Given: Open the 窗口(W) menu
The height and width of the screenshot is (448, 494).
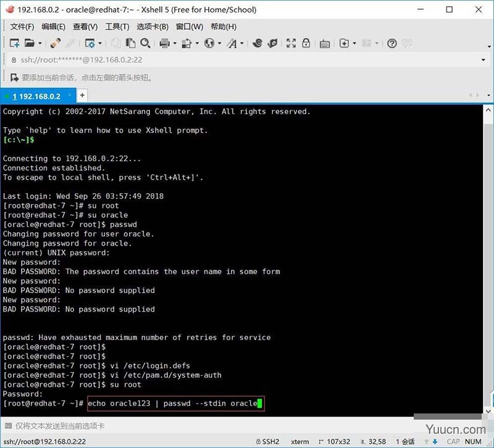Looking at the screenshot, I should coord(190,27).
